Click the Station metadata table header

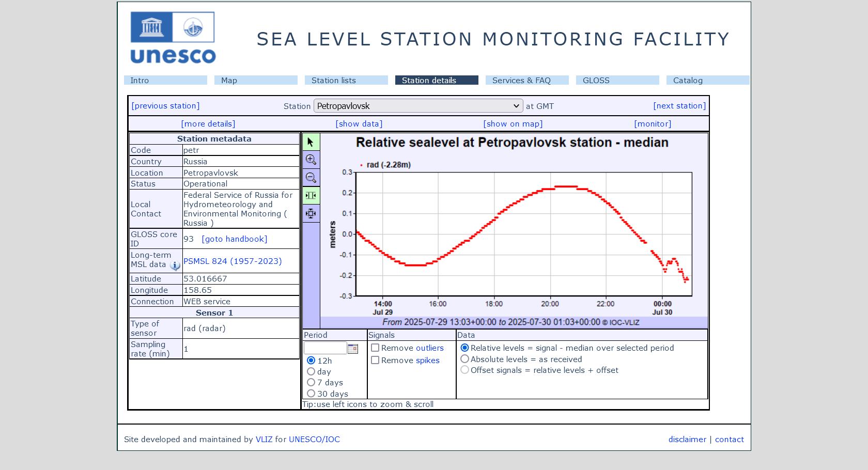tap(214, 139)
